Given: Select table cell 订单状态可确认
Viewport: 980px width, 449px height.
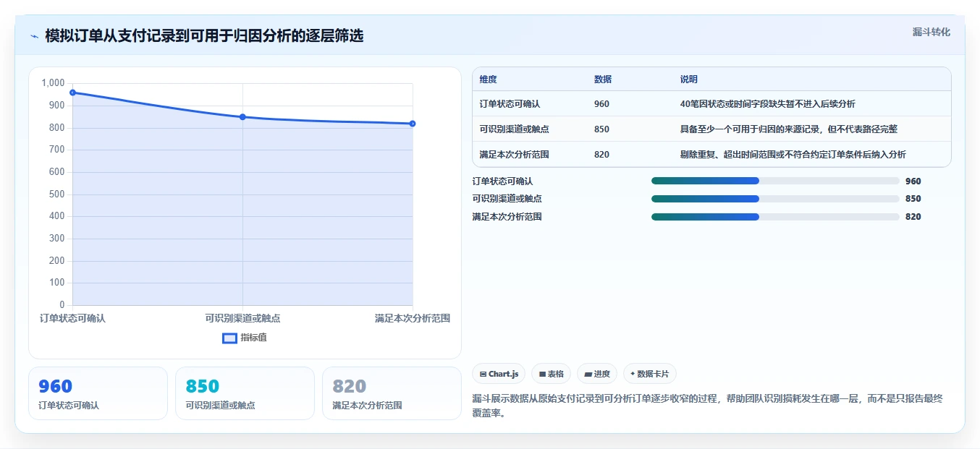Looking at the screenshot, I should [510, 104].
